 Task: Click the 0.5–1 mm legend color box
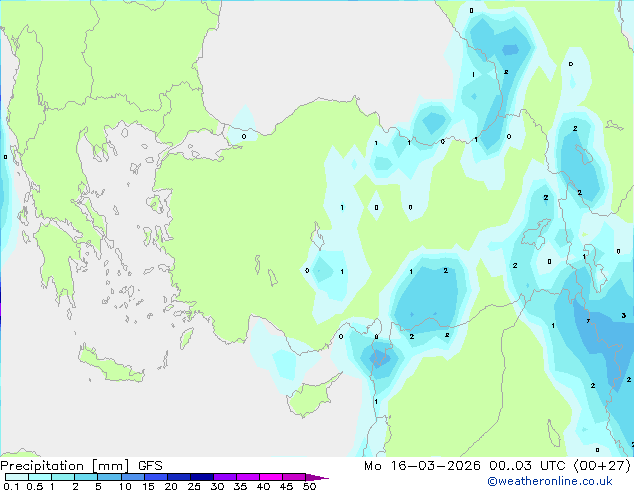[x=40, y=477]
